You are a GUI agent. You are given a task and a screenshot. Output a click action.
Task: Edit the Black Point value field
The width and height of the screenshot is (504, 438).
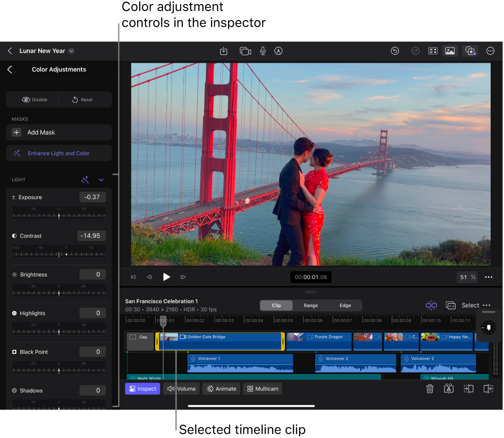tap(93, 351)
